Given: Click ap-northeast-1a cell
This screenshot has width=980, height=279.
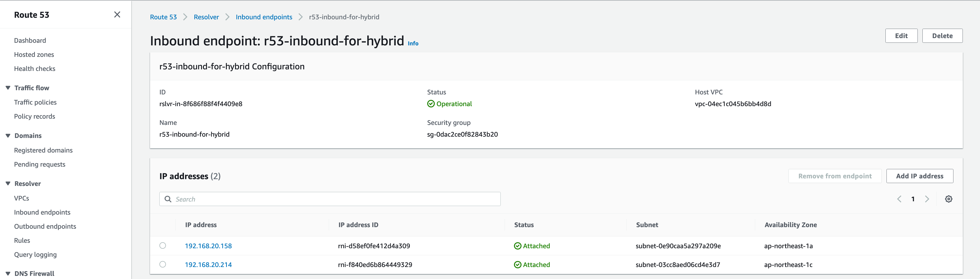Looking at the screenshot, I should (x=789, y=246).
